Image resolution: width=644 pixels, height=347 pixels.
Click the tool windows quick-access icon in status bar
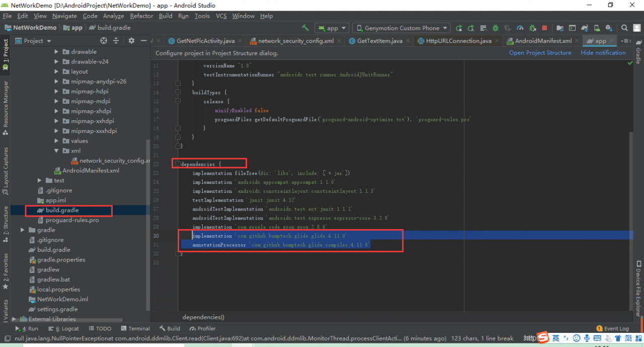[7, 338]
